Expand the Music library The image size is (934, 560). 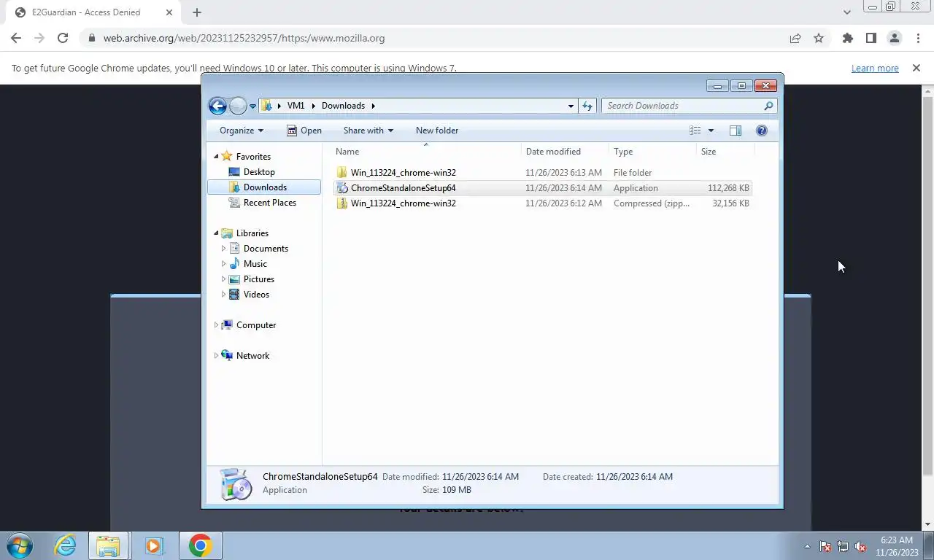pyautogui.click(x=223, y=264)
